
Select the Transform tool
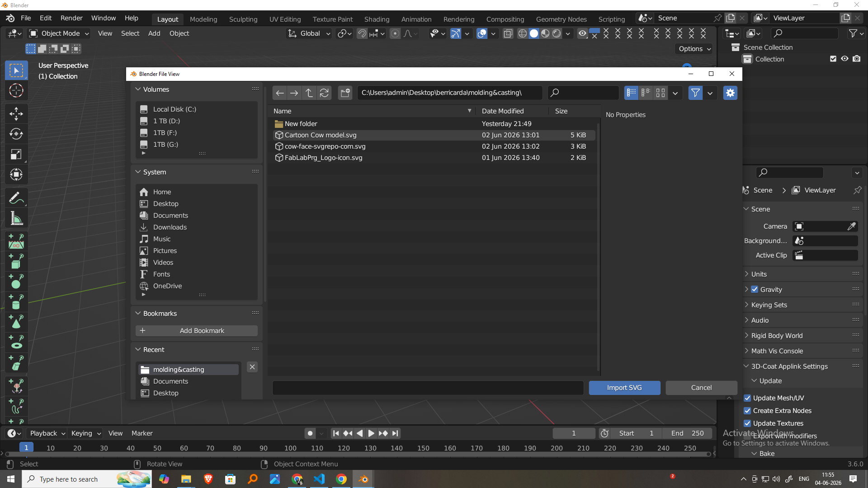16,174
